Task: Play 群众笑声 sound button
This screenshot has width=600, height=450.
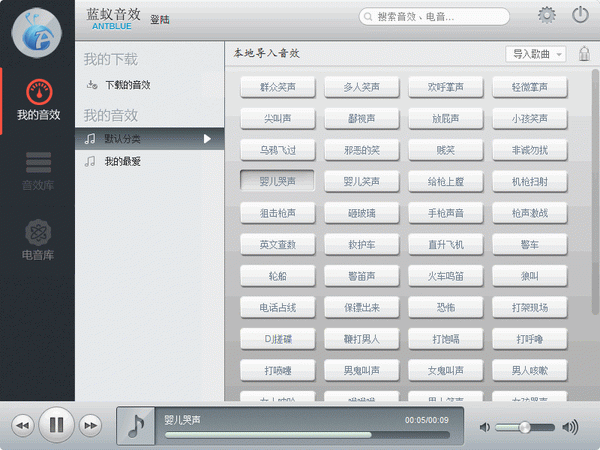Action: click(x=278, y=87)
